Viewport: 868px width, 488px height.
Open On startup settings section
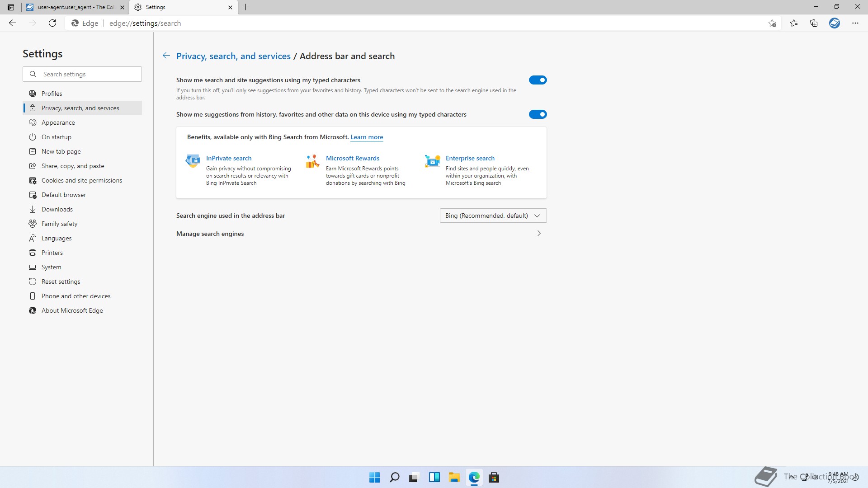[82, 137]
